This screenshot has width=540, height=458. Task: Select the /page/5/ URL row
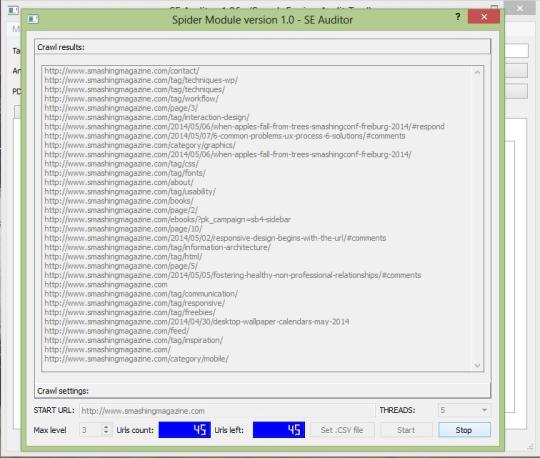[x=121, y=266]
